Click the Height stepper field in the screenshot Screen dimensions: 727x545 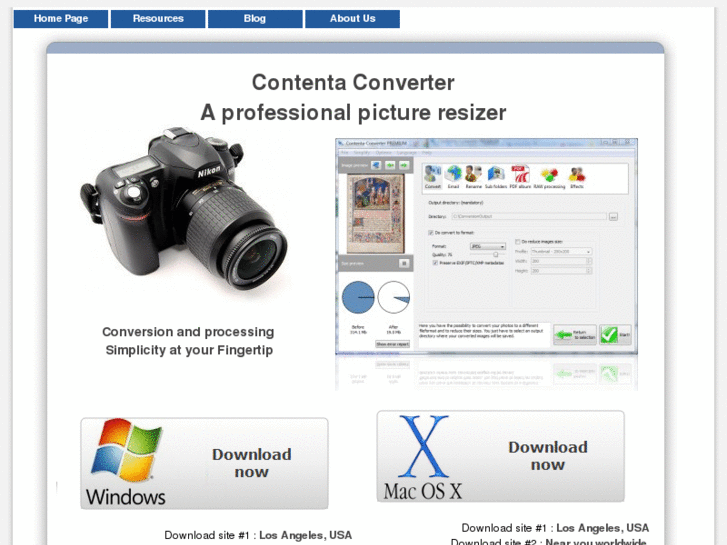click(561, 270)
